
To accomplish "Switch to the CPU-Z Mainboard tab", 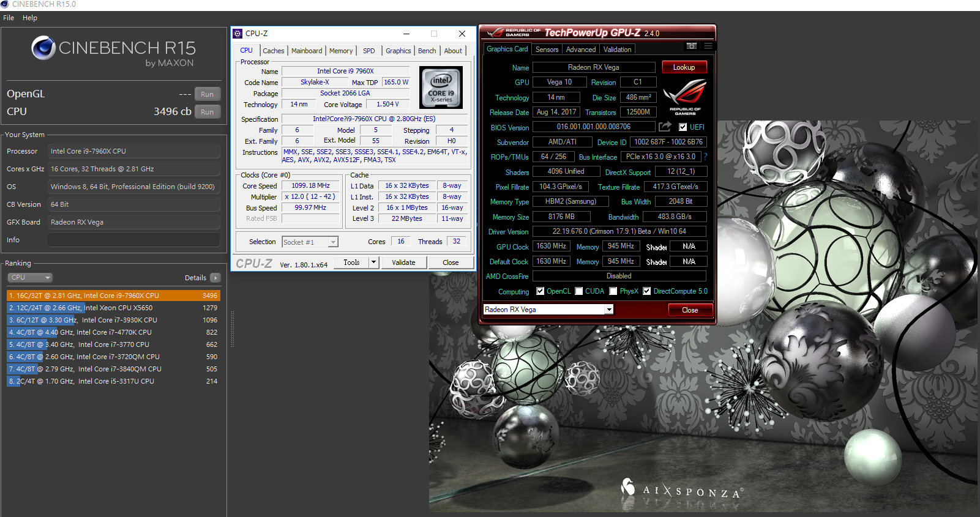I will (307, 51).
